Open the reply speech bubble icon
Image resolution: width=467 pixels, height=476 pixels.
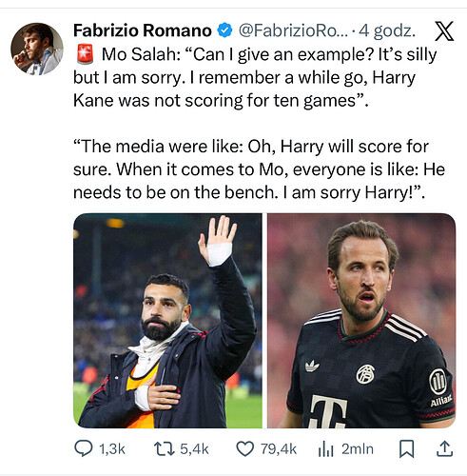pos(84,448)
